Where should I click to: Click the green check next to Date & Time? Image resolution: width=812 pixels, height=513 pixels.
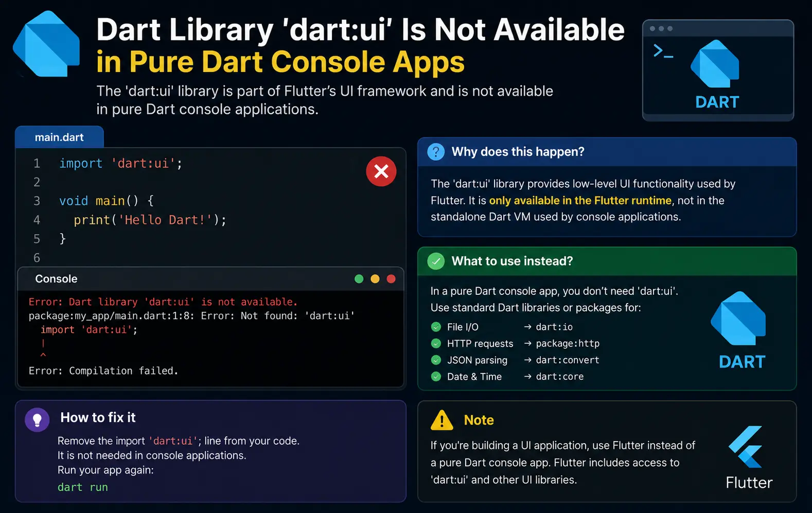click(436, 376)
